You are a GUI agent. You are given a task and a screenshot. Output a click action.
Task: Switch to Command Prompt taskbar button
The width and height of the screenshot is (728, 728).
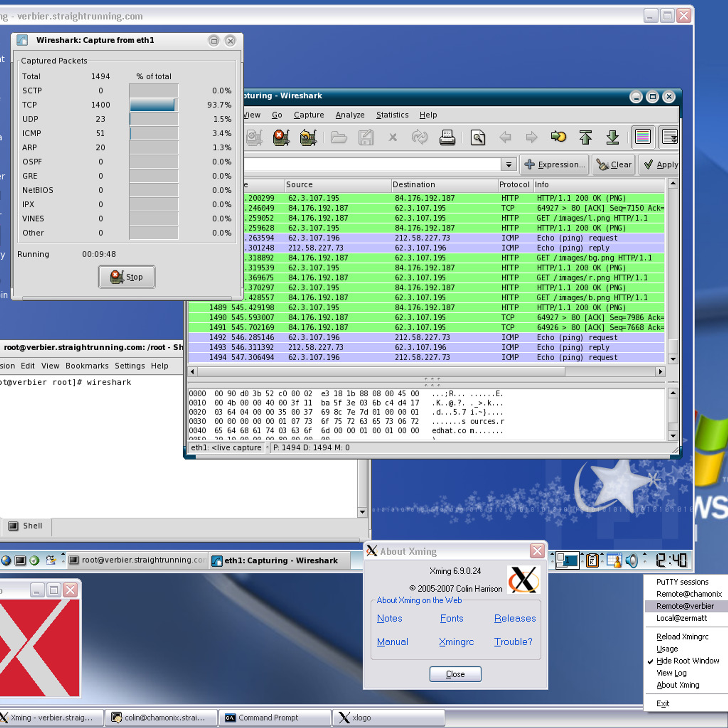[x=275, y=718]
